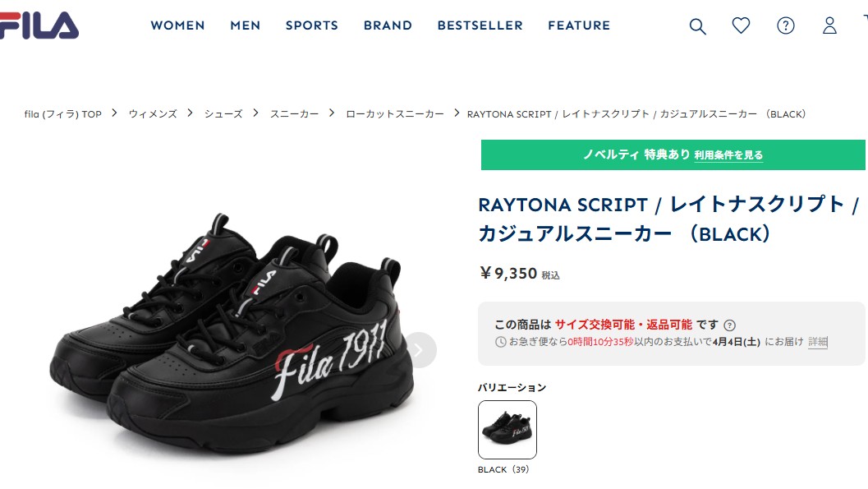The height and width of the screenshot is (489, 868).
Task: Select the BLACK variation thumbnail
Action: pos(507,430)
